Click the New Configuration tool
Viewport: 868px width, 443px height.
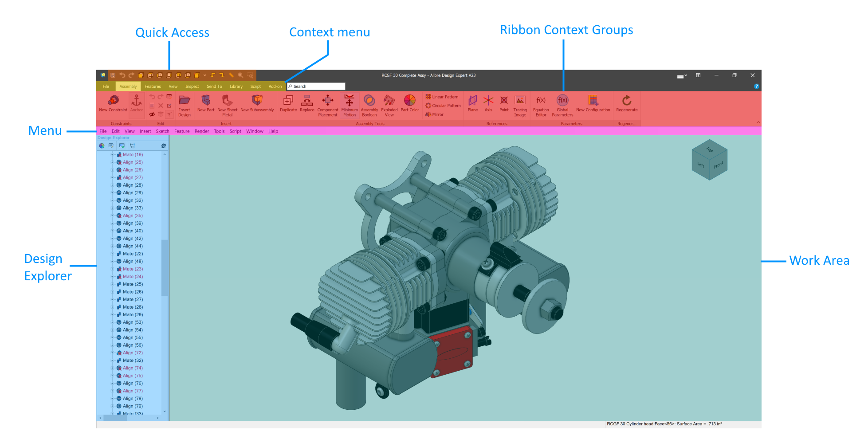(x=593, y=104)
